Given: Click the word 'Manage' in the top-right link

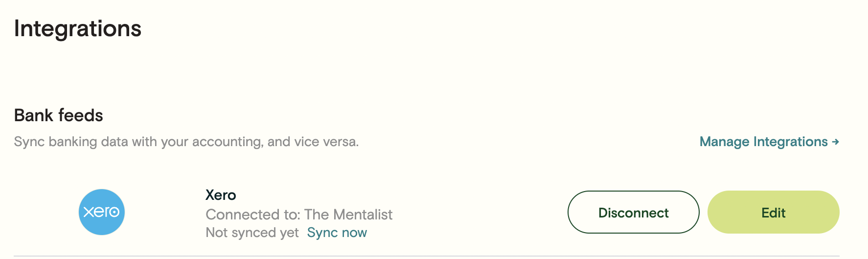Looking at the screenshot, I should 725,142.
